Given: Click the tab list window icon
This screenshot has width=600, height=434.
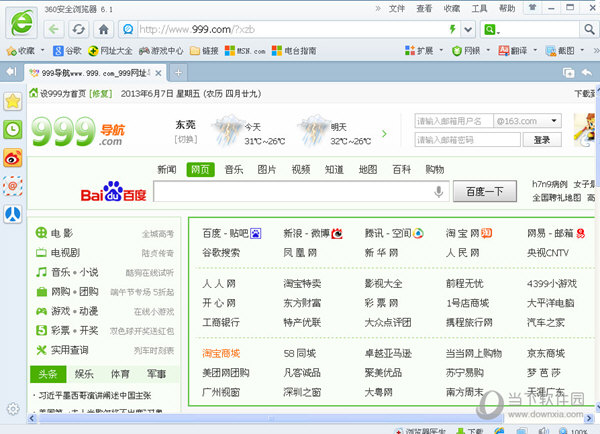Looking at the screenshot, I should pos(569,72).
